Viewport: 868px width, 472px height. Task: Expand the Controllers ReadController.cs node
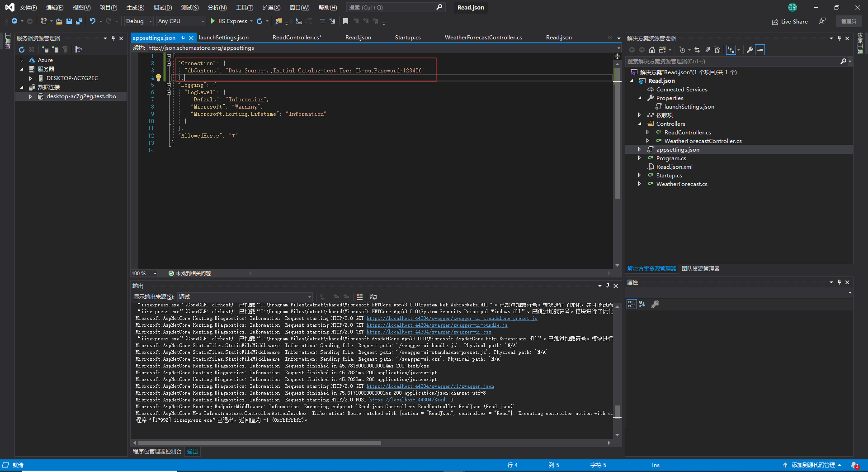click(647, 133)
